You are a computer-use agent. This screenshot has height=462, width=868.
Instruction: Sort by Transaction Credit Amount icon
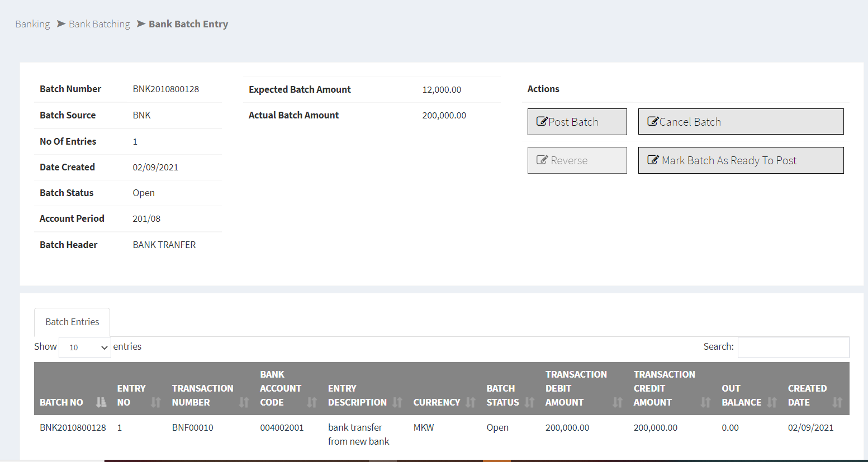(x=705, y=402)
